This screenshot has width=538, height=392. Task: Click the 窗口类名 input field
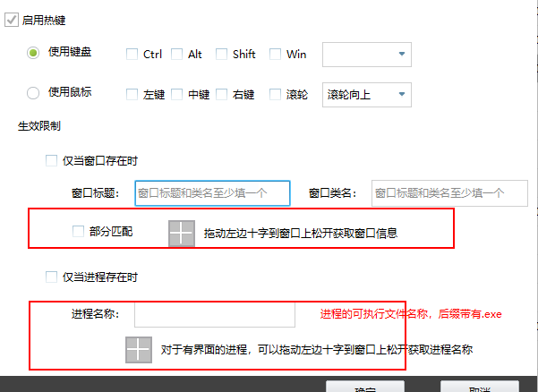449,193
